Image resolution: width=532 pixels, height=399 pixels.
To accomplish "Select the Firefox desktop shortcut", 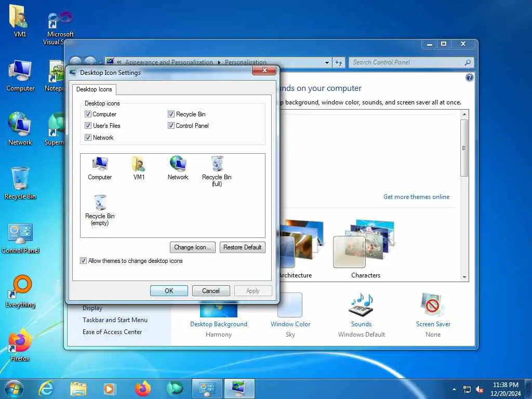I will tap(20, 345).
